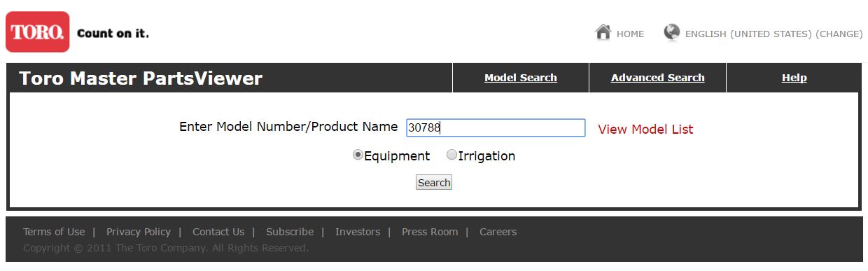868x271 pixels.
Task: Open the View Model List link
Action: (645, 129)
